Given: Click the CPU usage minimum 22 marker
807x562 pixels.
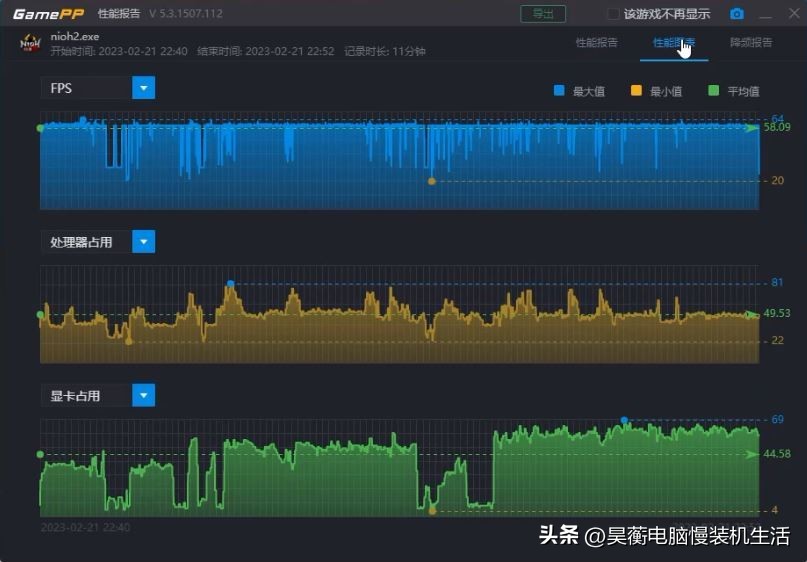Looking at the screenshot, I should [x=129, y=341].
